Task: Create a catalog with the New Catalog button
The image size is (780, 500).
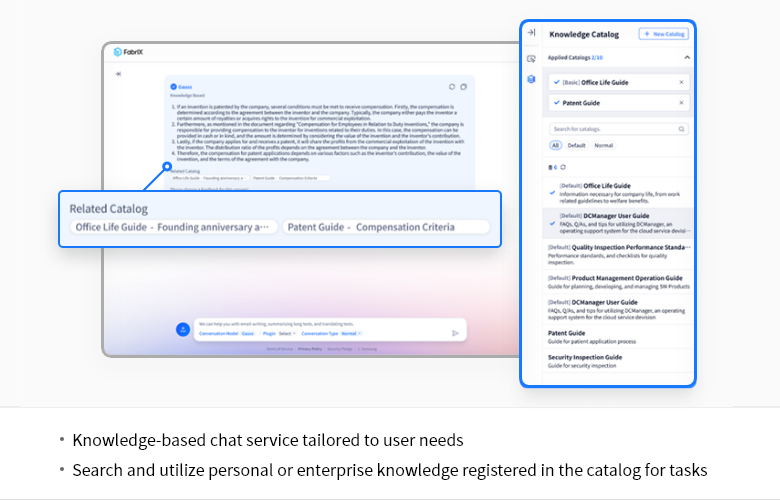Action: (664, 34)
